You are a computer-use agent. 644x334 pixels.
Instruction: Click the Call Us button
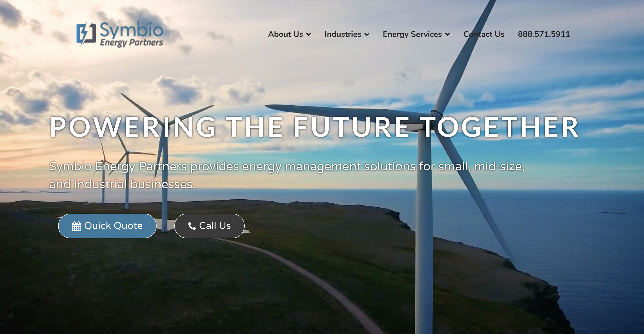tap(210, 226)
